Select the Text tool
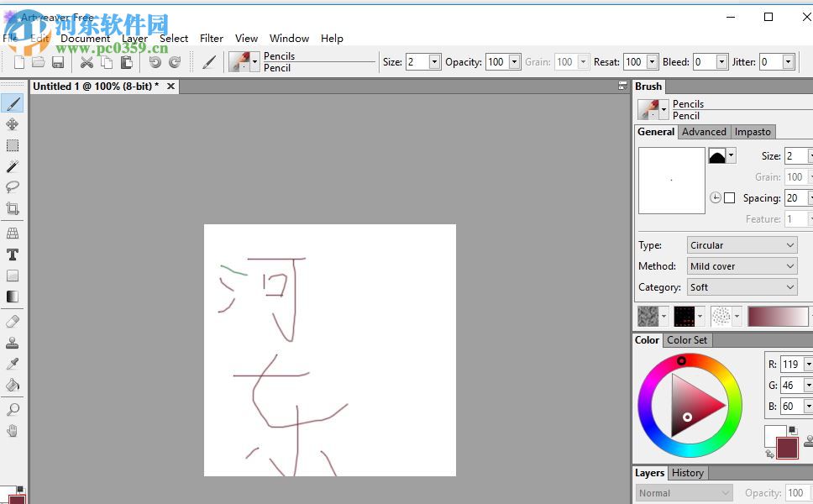The height and width of the screenshot is (504, 813). pos(12,255)
